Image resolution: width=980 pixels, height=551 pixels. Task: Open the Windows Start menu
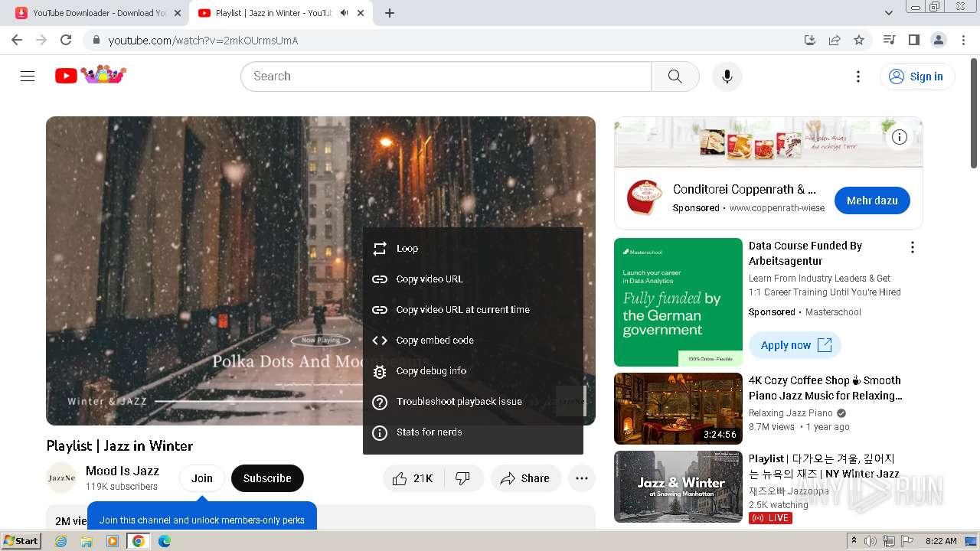(x=21, y=541)
